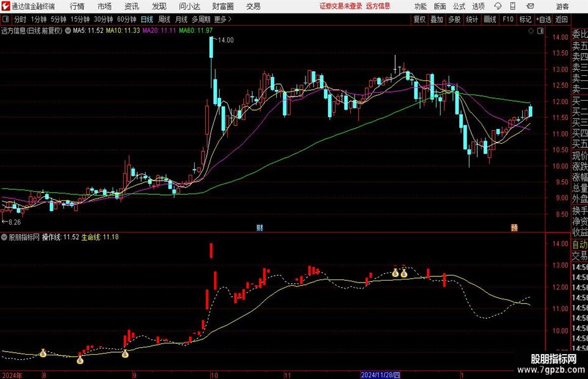Click the 画线 drawing tools button
Viewport: 588px width, 379px height.
coord(490,19)
